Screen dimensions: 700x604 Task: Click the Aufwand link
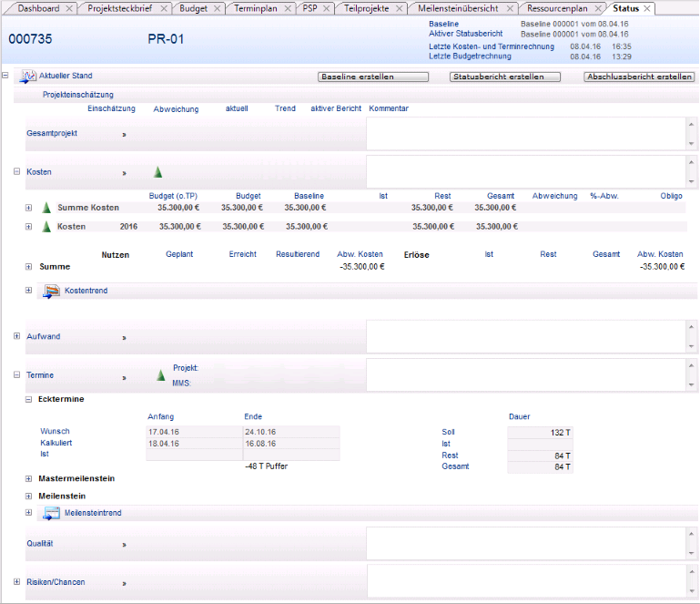[44, 336]
